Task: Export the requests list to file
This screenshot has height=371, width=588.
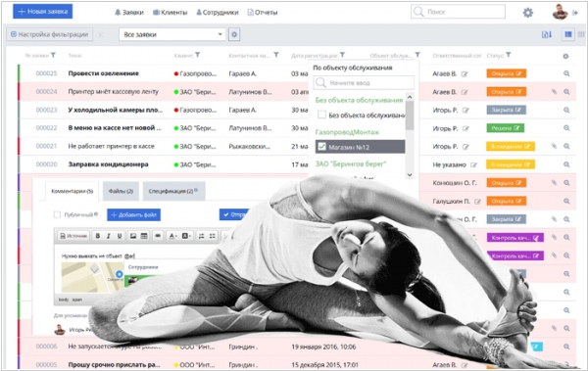Action: click(547, 34)
